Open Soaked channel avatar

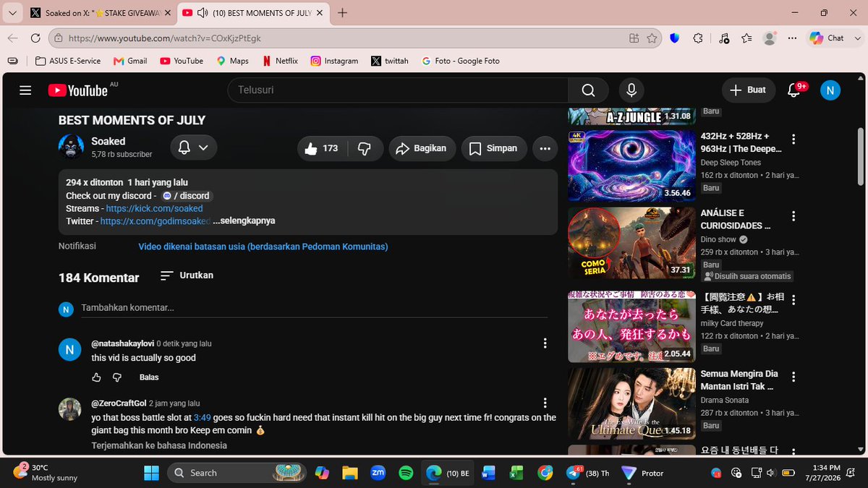71,147
